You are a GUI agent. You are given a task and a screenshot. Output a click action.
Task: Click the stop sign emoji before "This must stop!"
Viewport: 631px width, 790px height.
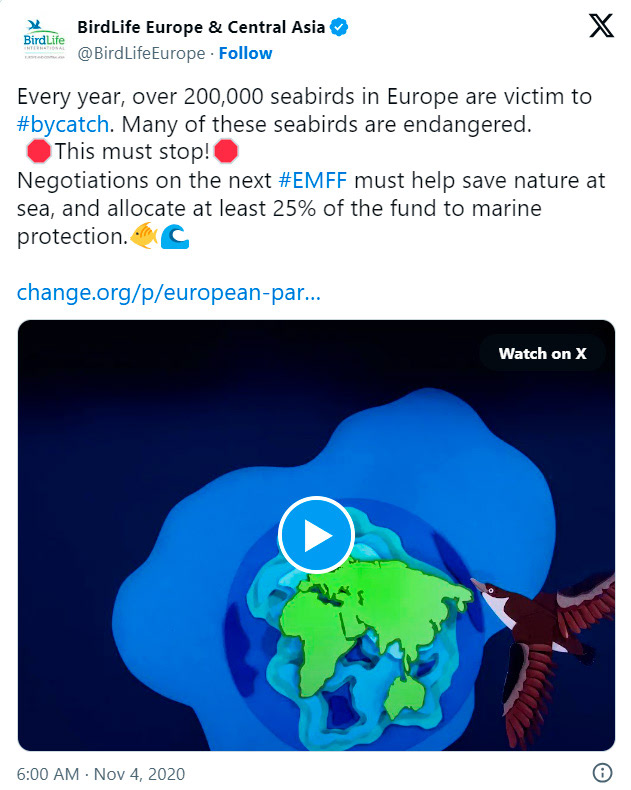[39, 151]
